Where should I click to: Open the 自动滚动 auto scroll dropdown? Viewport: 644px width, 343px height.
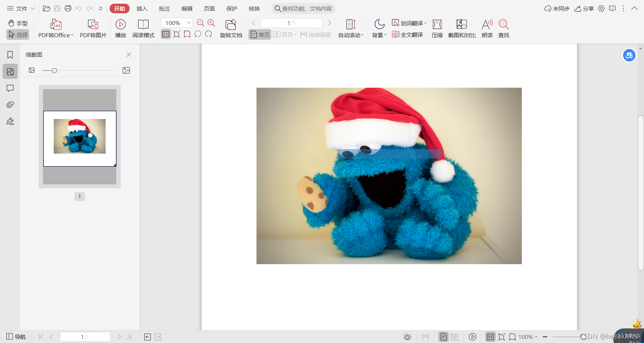pos(351,29)
